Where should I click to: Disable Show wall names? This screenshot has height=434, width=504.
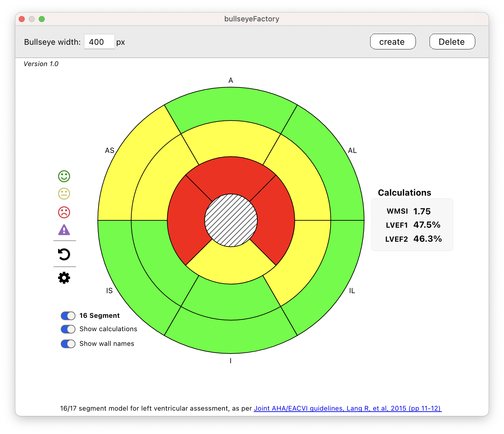click(x=68, y=344)
